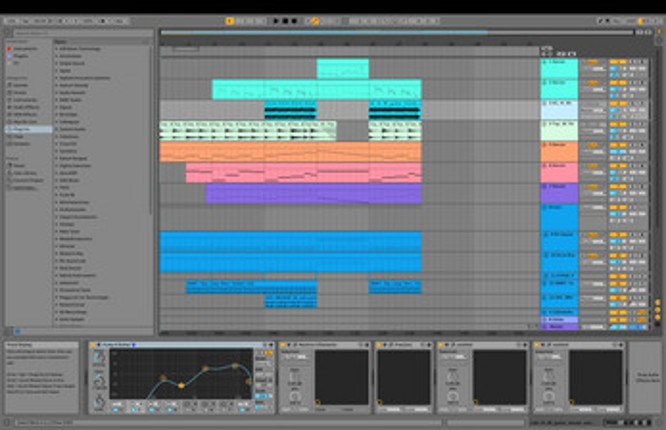Unfold the light blue audio track header

(545, 103)
